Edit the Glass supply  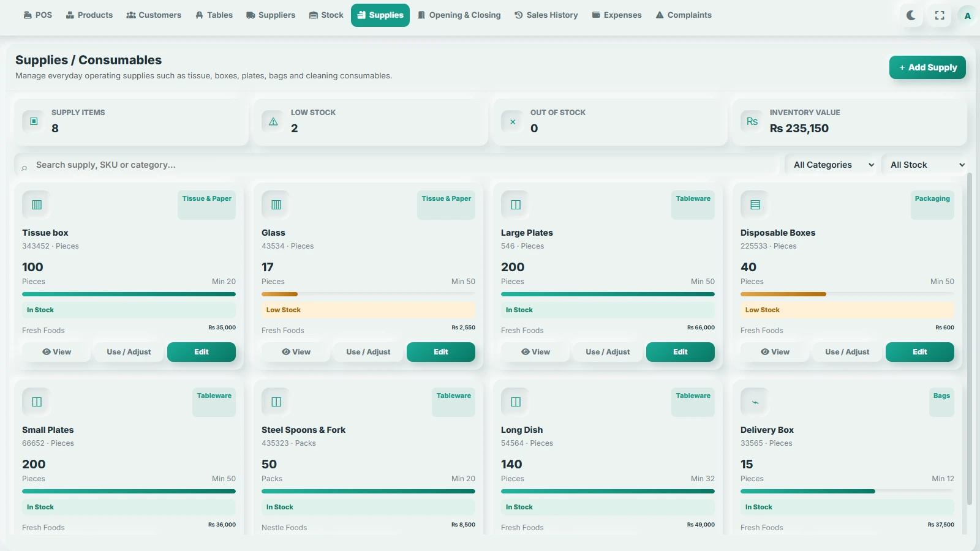point(441,352)
